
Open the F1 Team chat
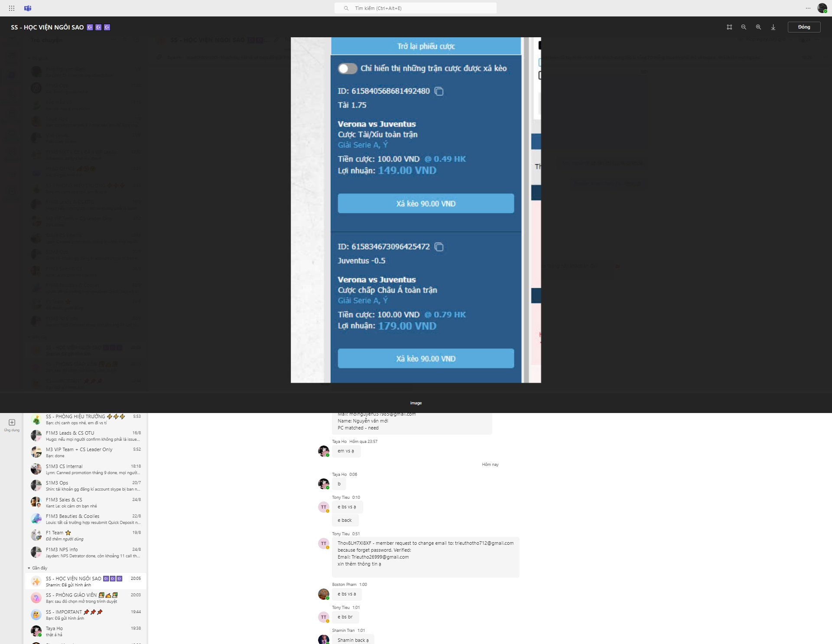pyautogui.click(x=86, y=536)
